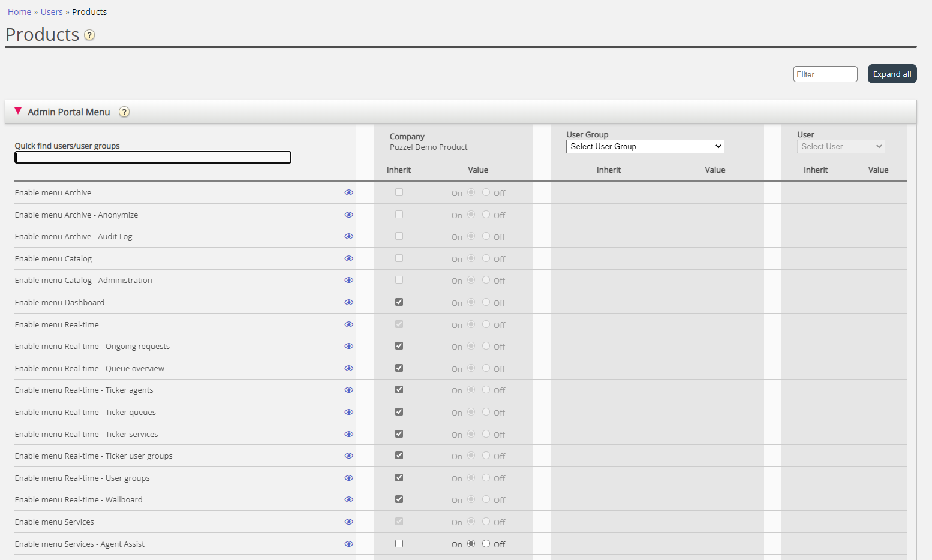
Task: Click the help icon beside Products heading
Action: point(89,35)
